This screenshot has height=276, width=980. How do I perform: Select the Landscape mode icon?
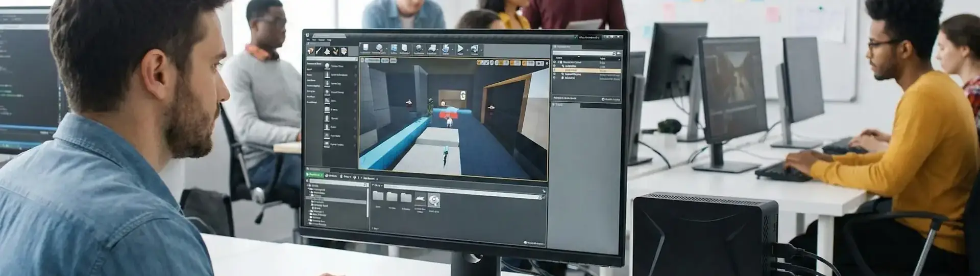[327, 51]
